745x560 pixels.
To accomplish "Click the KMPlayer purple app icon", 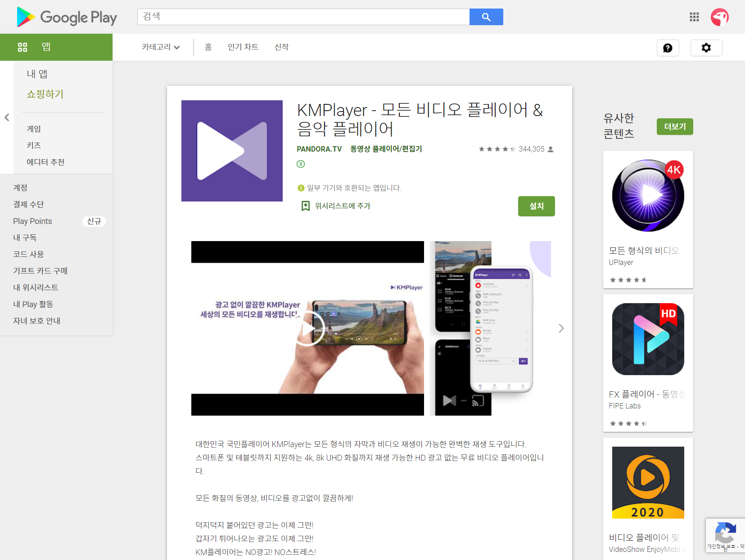I will click(232, 151).
